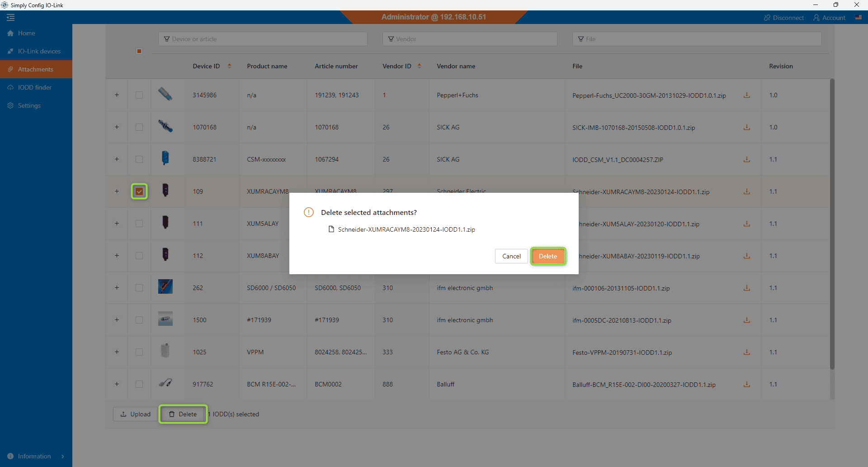This screenshot has width=868, height=467.
Task: Uncheck the XUMRACAYM8 row checkbox
Action: click(x=139, y=191)
